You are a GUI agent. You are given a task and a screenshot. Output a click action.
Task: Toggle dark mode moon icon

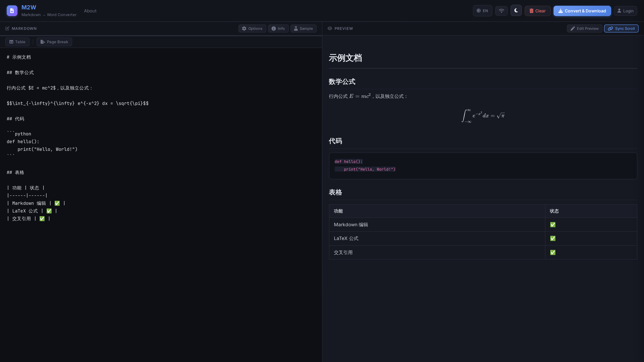pos(516,11)
